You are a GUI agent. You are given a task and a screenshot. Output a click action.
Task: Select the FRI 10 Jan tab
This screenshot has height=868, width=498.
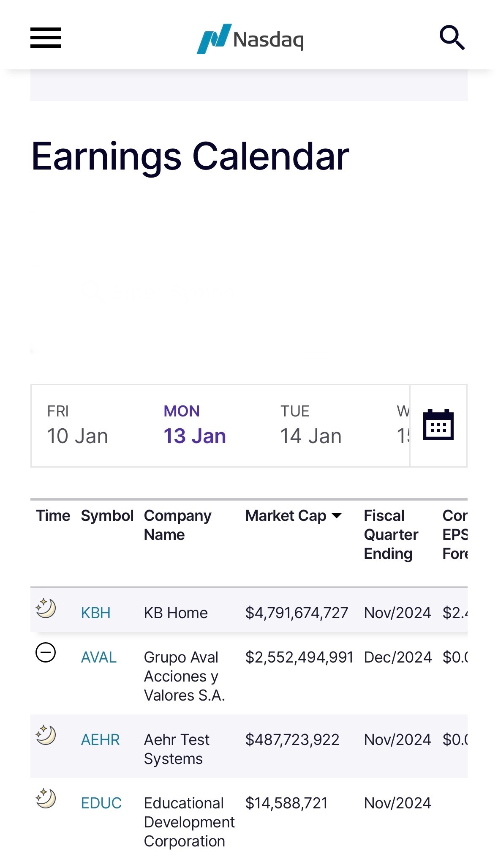tap(78, 425)
